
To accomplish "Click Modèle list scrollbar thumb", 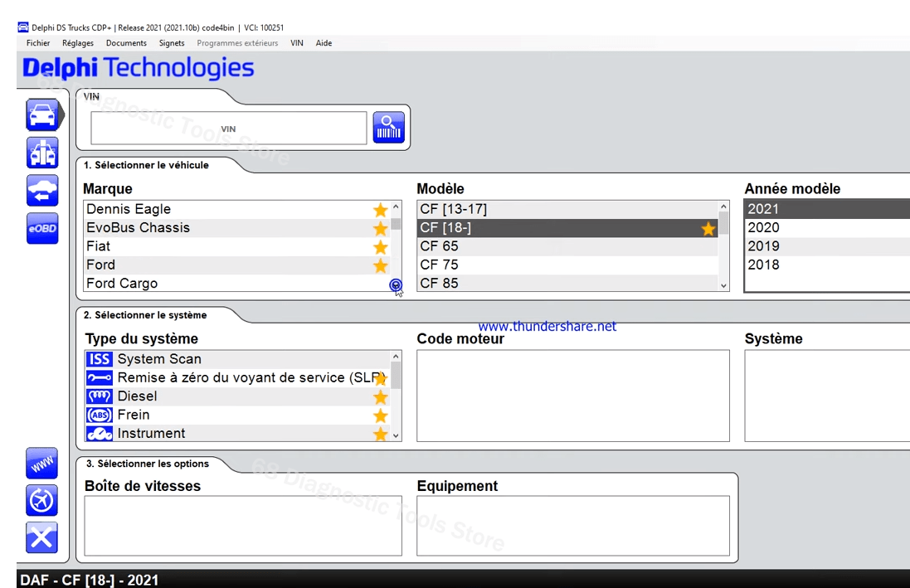I will pos(723,223).
